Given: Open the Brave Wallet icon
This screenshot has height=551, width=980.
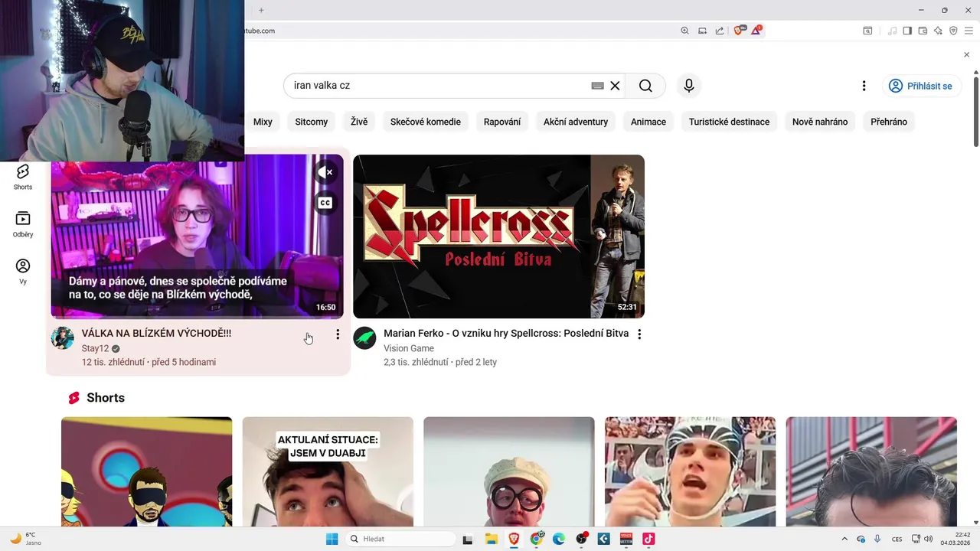Looking at the screenshot, I should (923, 31).
